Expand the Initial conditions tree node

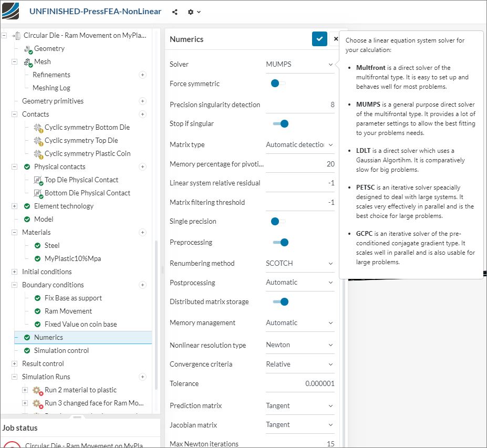click(15, 272)
